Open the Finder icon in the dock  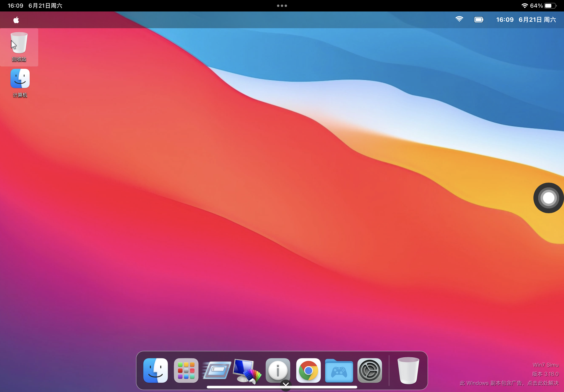(155, 370)
